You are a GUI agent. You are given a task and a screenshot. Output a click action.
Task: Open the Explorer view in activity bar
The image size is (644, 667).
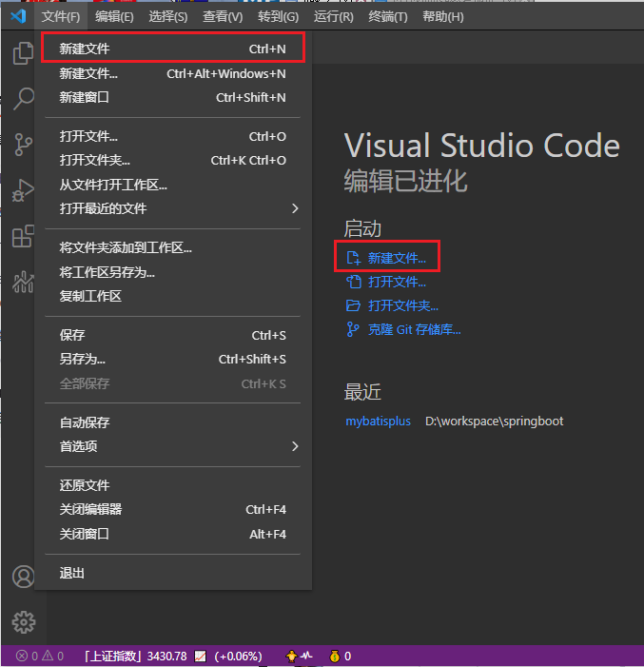[23, 53]
